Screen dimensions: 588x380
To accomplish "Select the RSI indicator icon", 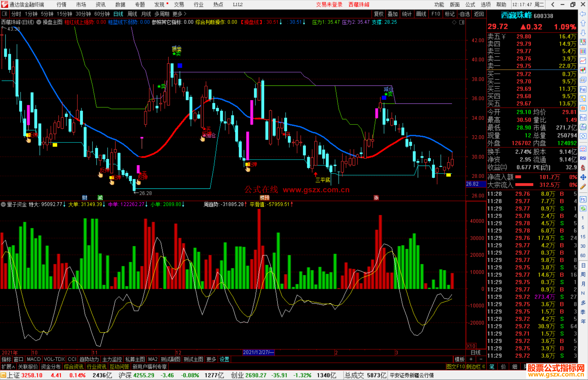I will coord(583,158).
